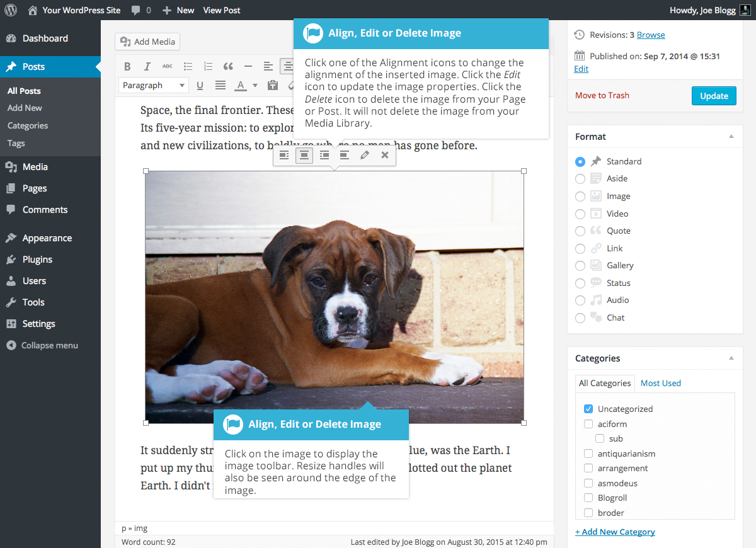The width and height of the screenshot is (756, 548).
Task: Open the WordPress logo menu
Action: tap(11, 10)
